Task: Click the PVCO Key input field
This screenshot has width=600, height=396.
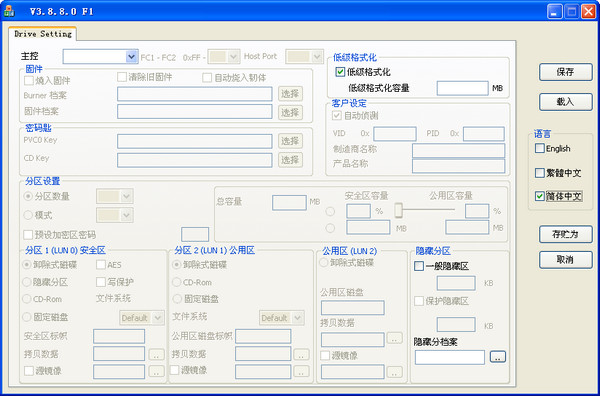Action: (x=195, y=141)
